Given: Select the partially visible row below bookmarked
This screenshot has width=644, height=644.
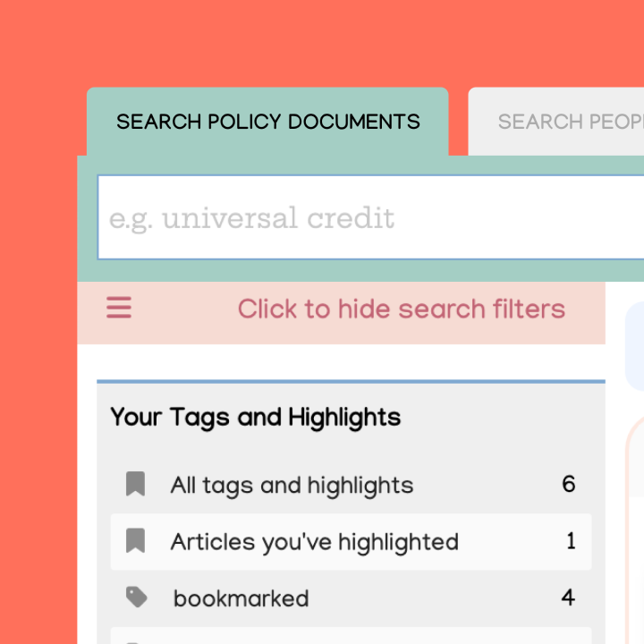Looking at the screenshot, I should 352,635.
